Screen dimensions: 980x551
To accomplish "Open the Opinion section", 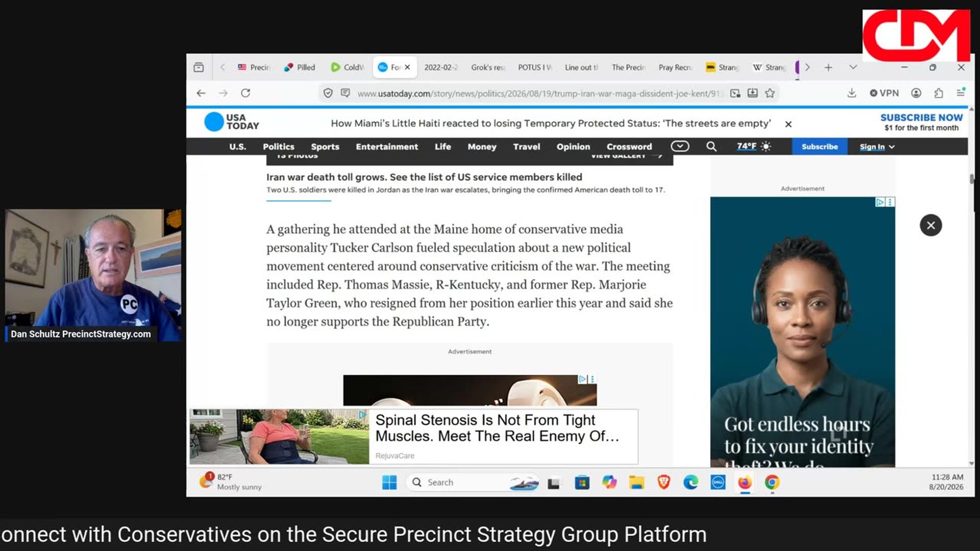I will click(573, 147).
